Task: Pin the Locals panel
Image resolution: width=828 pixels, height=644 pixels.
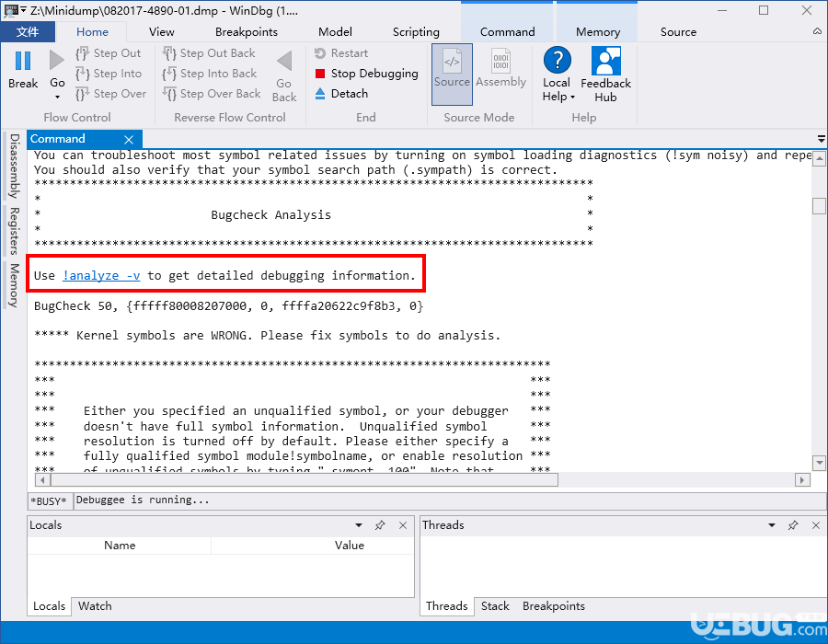Action: click(380, 525)
